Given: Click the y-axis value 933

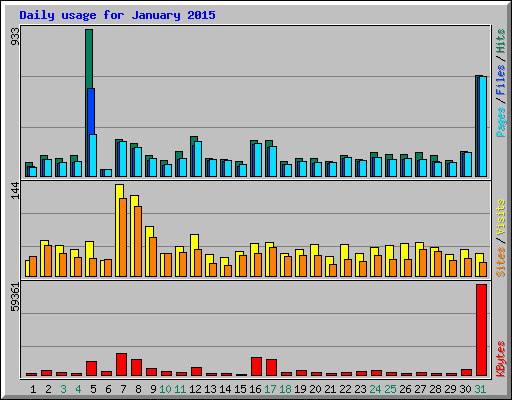Looking at the screenshot, I should [15, 36].
